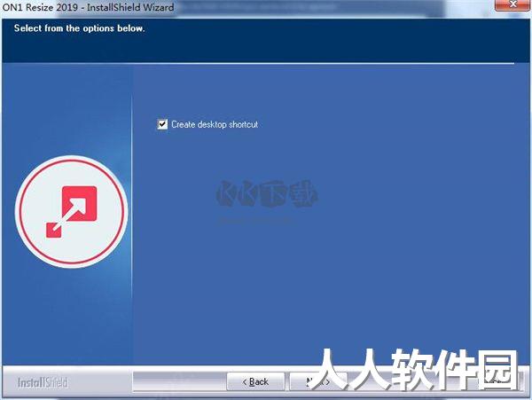Close the InstallShield Wizard window

tap(512, 4)
